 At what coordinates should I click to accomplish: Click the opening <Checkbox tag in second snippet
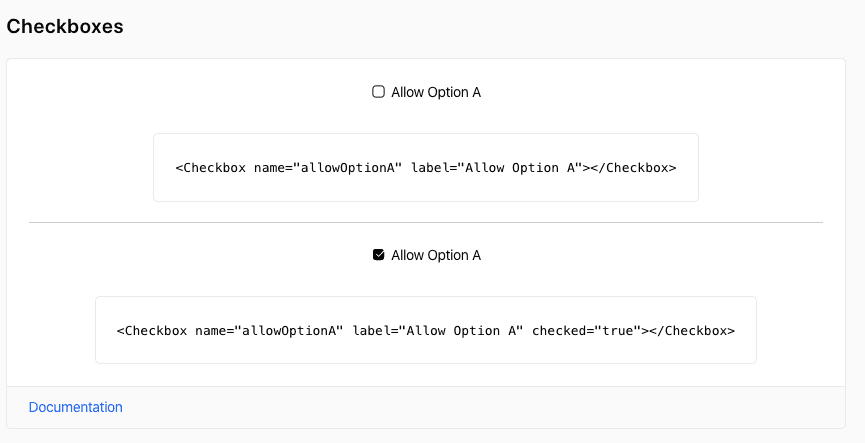152,330
